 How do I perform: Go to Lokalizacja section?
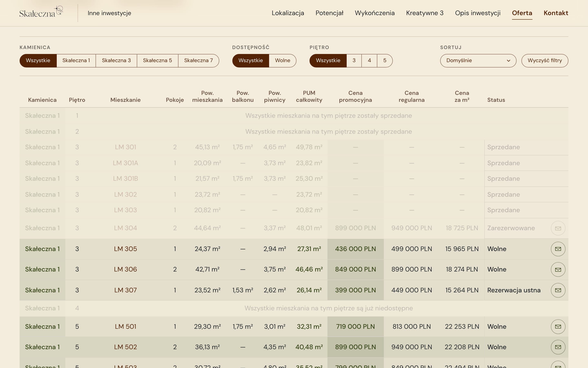coord(288,13)
